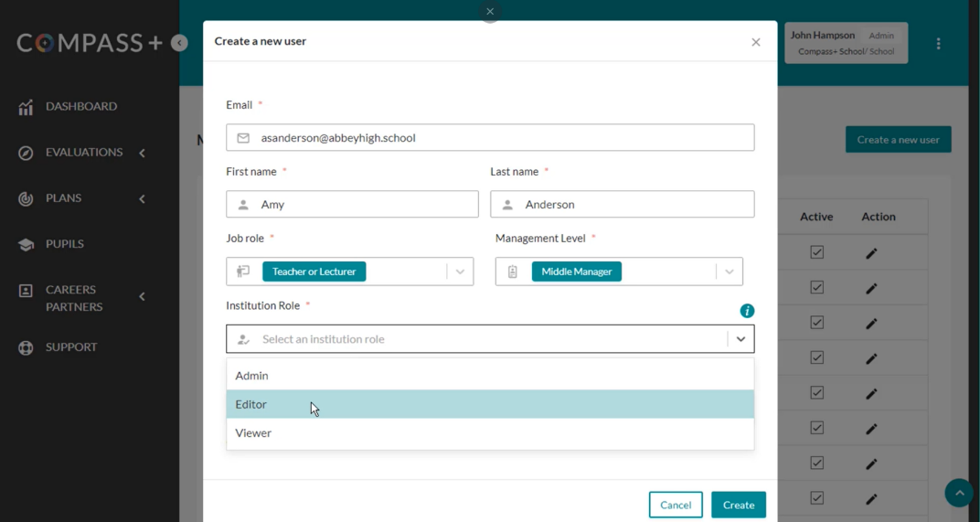Open the Dashboard from the sidebar
980x522 pixels.
point(68,106)
